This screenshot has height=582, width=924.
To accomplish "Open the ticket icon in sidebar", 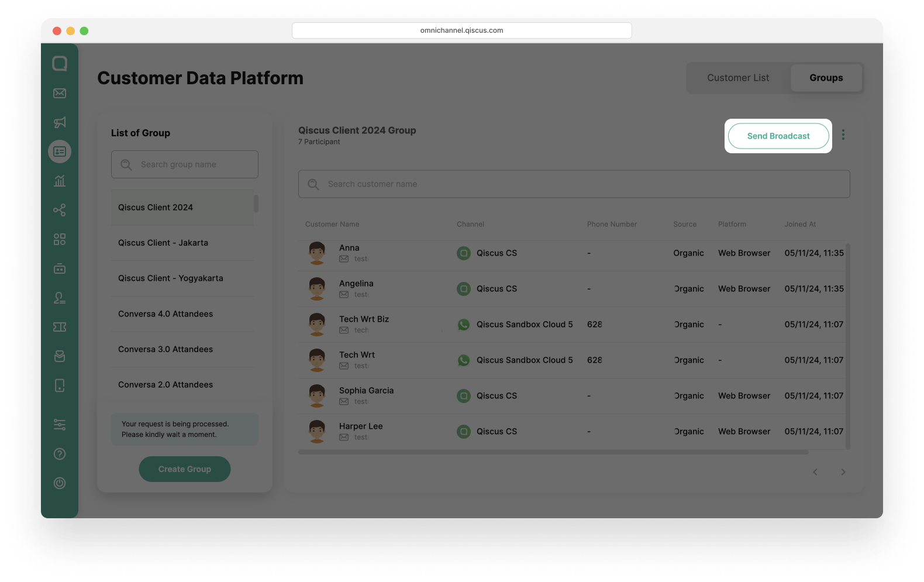I will [x=60, y=327].
